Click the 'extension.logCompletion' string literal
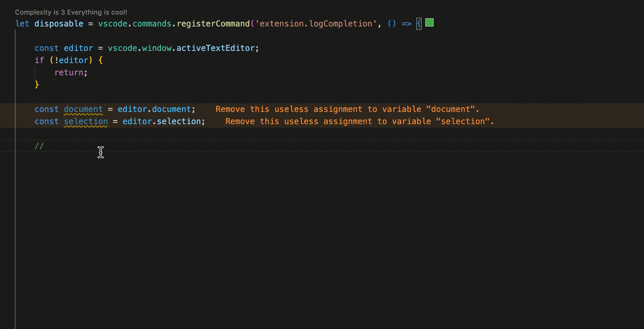The height and width of the screenshot is (329, 644). click(316, 24)
